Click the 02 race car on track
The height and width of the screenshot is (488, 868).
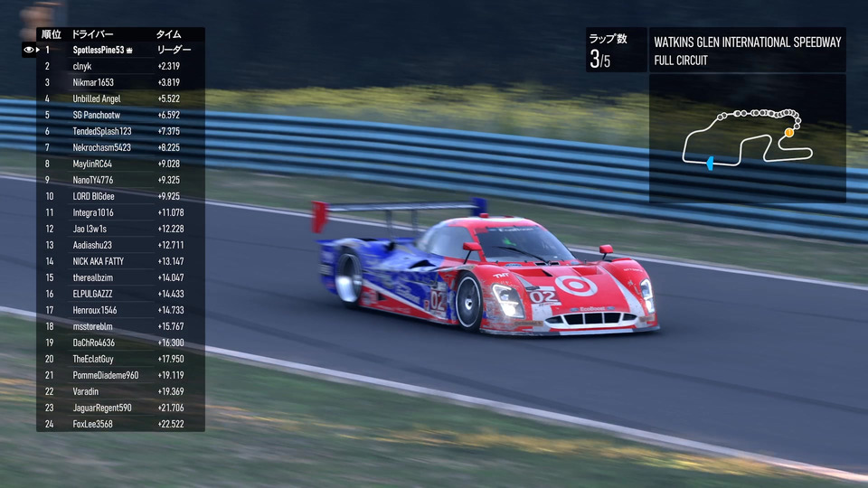click(486, 267)
